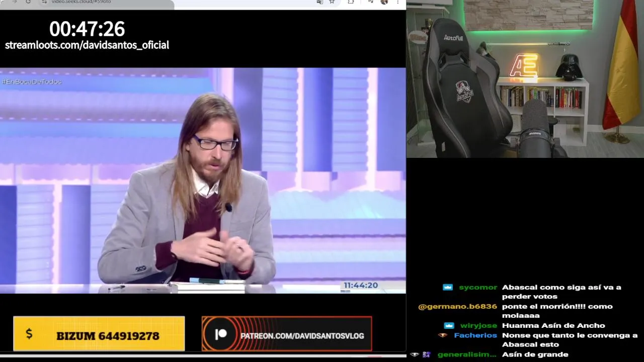
Task: Click the crown badge next to sycomor
Action: point(448,287)
